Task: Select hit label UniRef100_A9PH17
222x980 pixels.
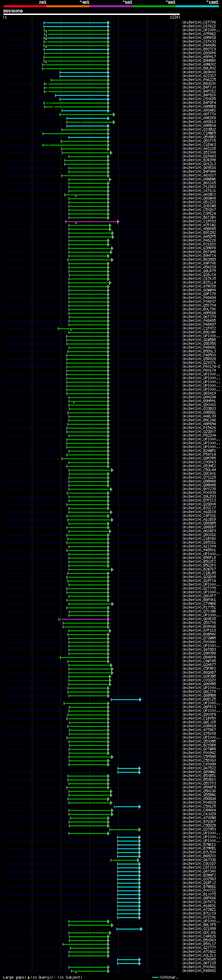Action: coord(199,57)
